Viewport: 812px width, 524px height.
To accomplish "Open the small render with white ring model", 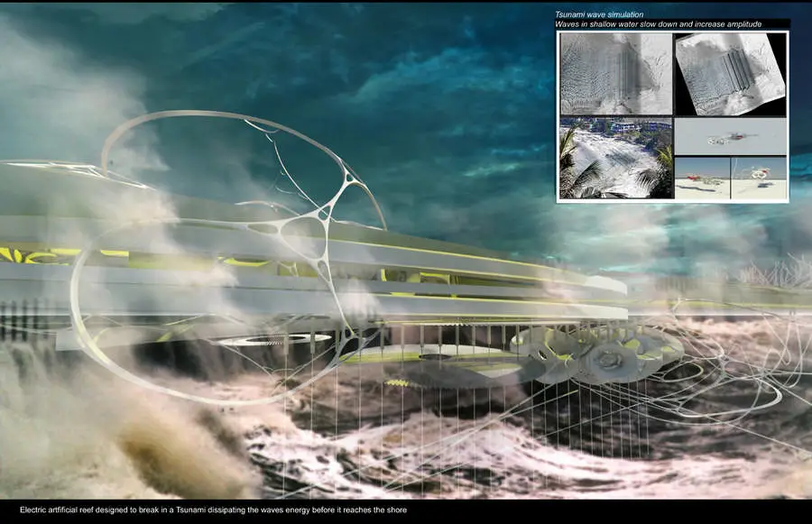I will (759, 178).
